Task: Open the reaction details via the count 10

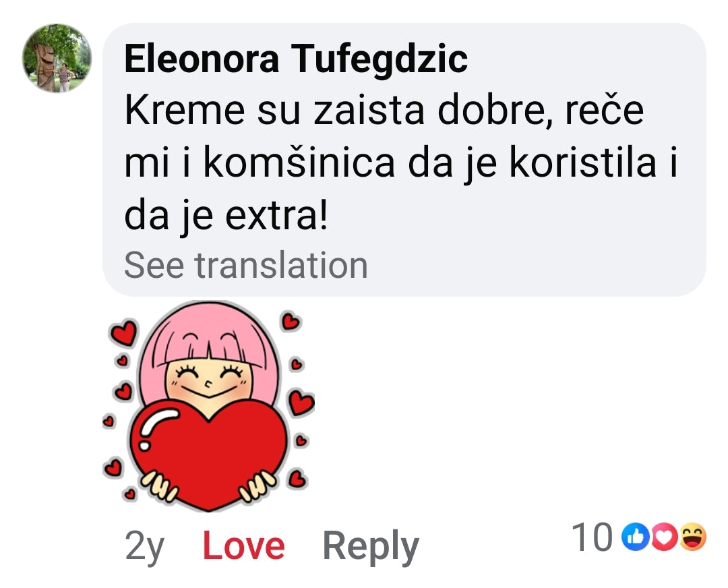Action: tap(593, 536)
